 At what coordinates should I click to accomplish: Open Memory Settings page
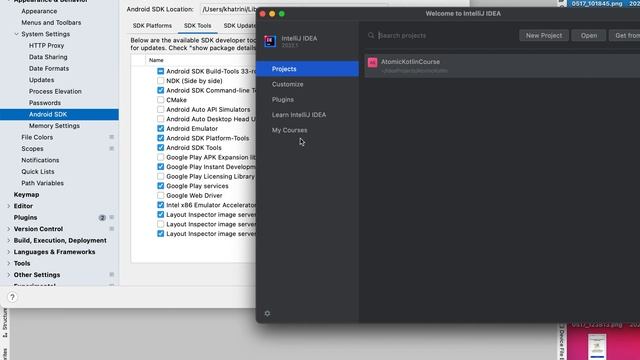[x=54, y=126]
